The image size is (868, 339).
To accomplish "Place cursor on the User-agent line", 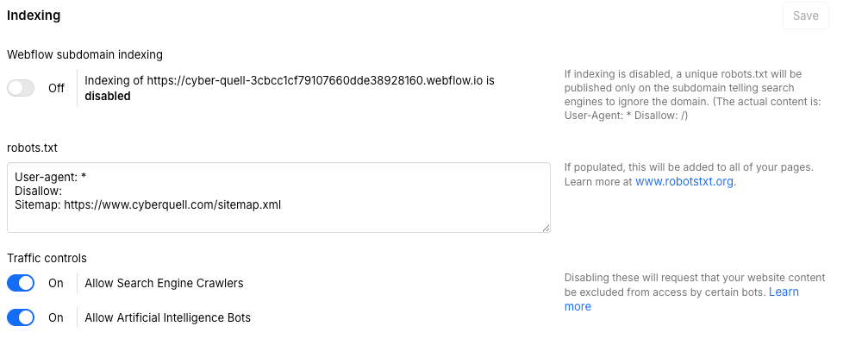I will click(52, 177).
